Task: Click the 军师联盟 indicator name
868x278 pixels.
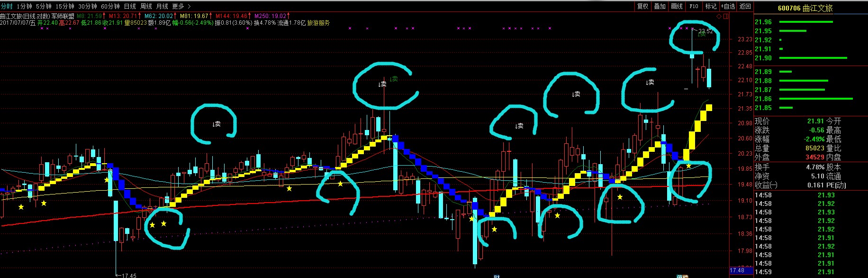Action: click(x=63, y=16)
